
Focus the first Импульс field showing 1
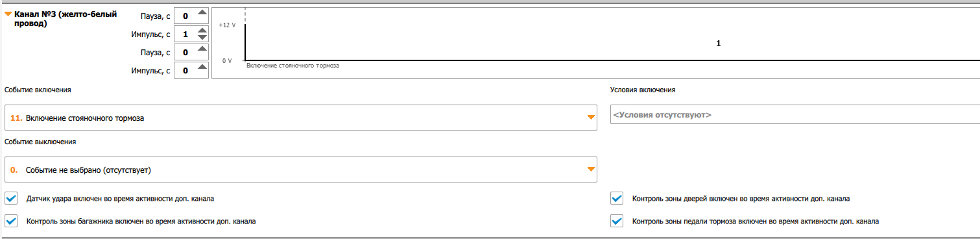[x=185, y=34]
